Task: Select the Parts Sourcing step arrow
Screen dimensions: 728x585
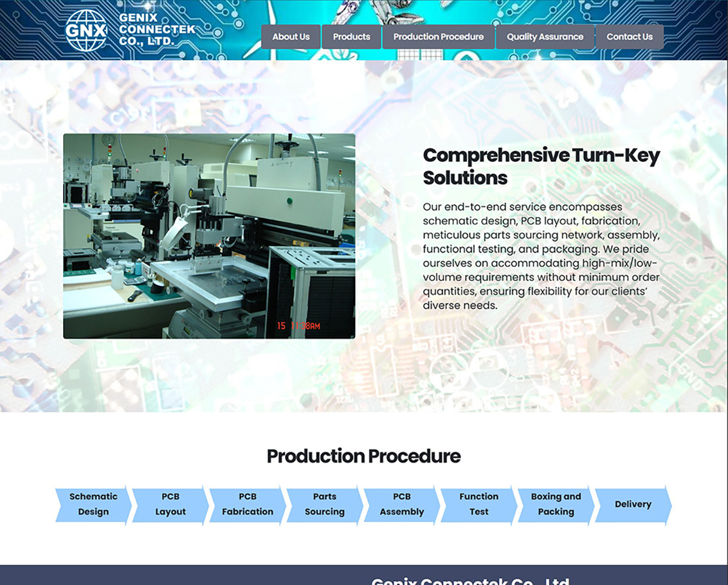Action: [325, 504]
